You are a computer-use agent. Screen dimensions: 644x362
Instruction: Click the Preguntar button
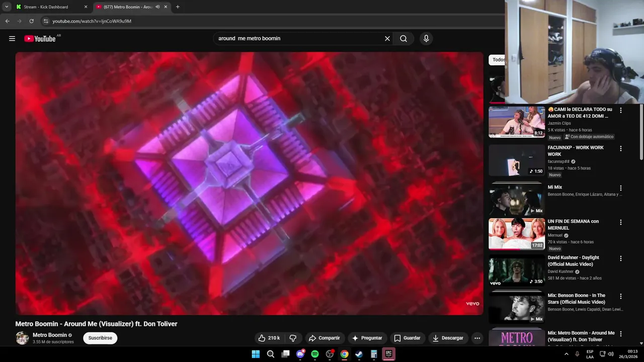point(367,338)
